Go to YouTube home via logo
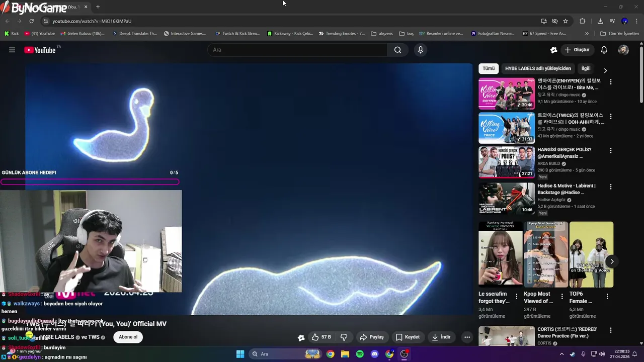Viewport: 644px width, 362px height. pyautogui.click(x=40, y=50)
